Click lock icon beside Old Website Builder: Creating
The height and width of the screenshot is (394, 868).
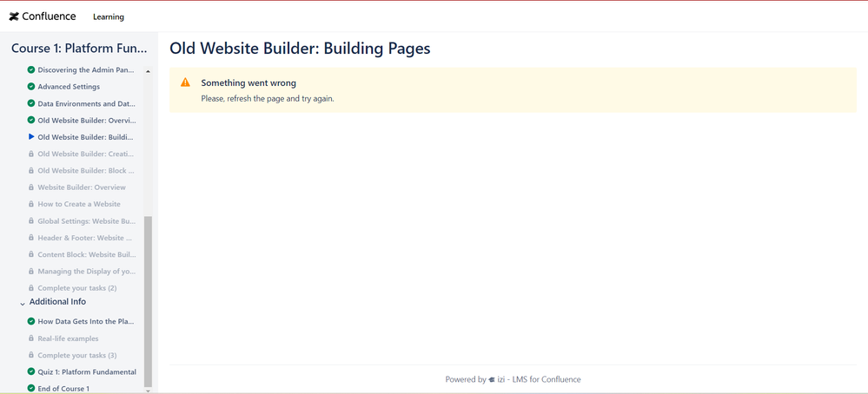[31, 154]
